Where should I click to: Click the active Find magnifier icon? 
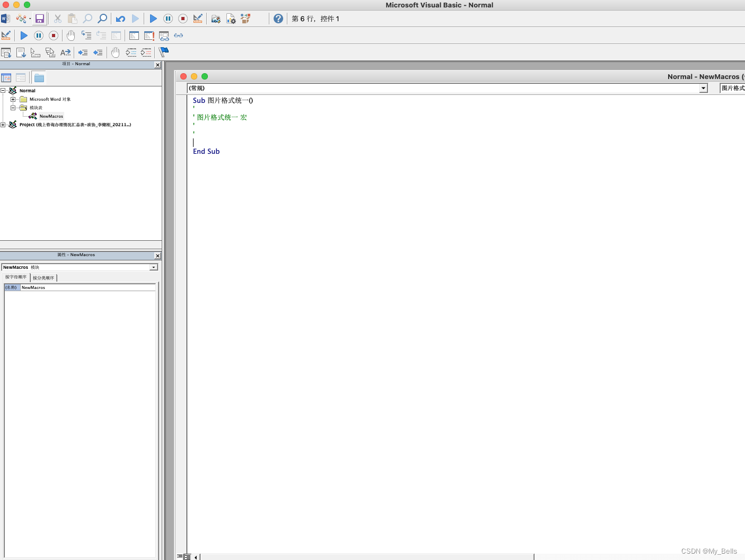pos(102,19)
